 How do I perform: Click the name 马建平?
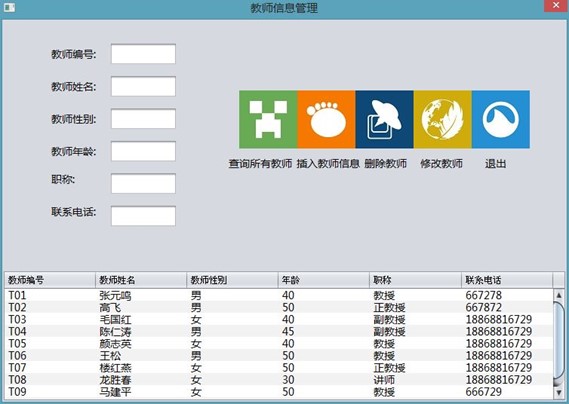115,392
